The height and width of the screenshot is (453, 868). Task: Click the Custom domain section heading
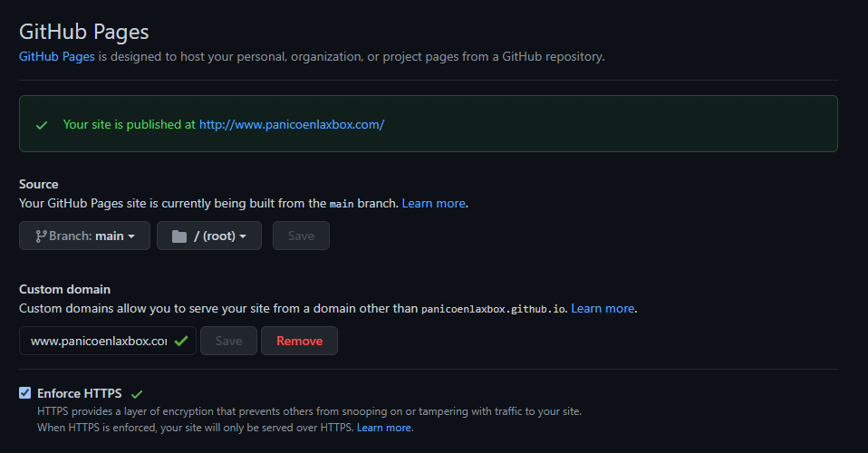(64, 289)
